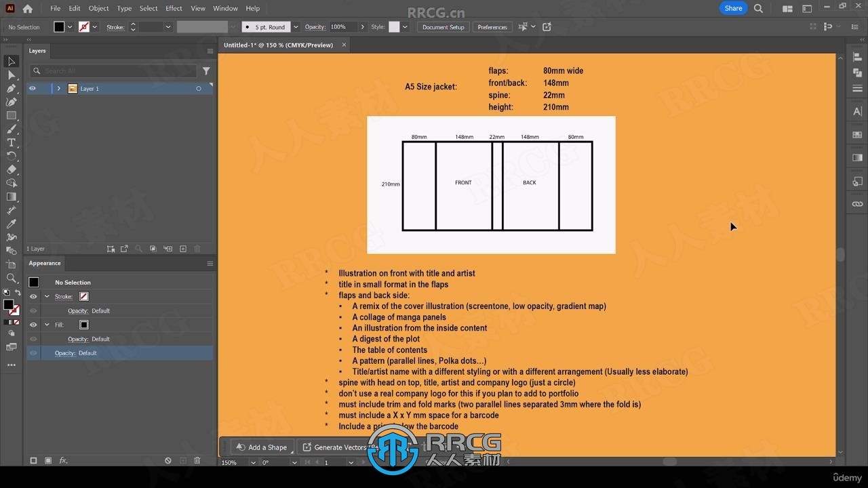Clear appearance in Appearance panel
Screen dimensions: 868x488
(168, 460)
